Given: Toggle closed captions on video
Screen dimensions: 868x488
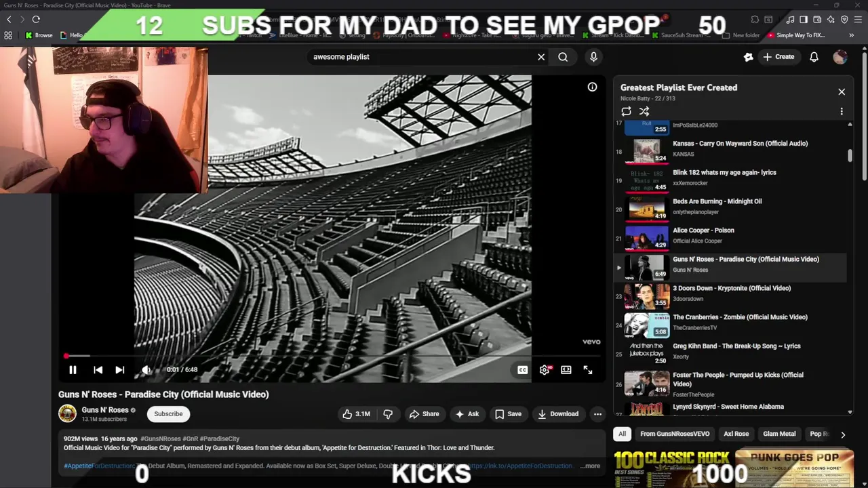Looking at the screenshot, I should 522,370.
